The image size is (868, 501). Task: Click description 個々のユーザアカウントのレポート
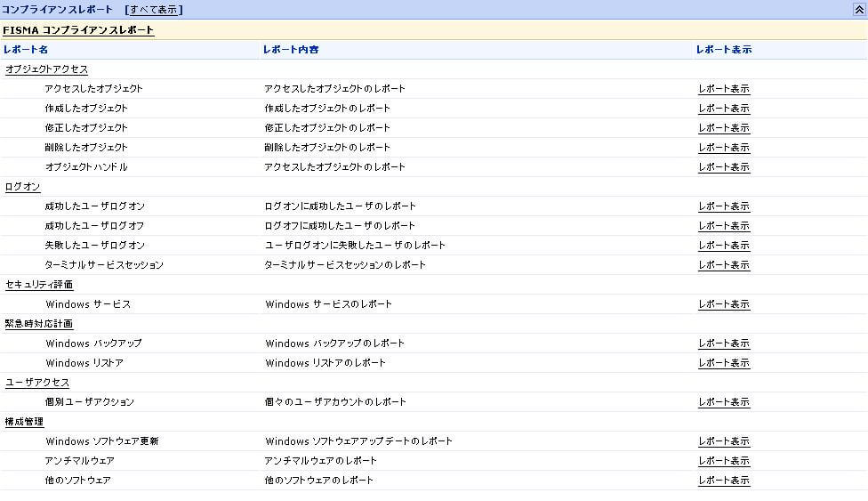(335, 402)
